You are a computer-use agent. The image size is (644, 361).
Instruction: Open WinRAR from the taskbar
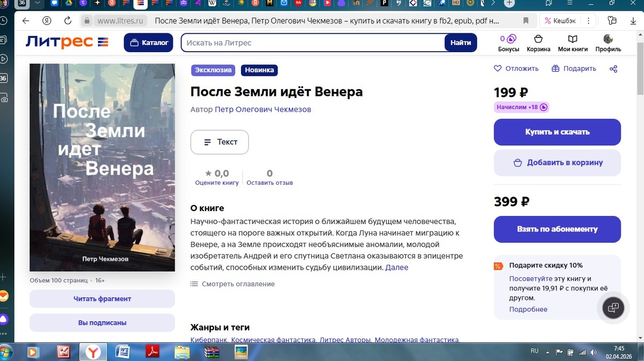211,352
